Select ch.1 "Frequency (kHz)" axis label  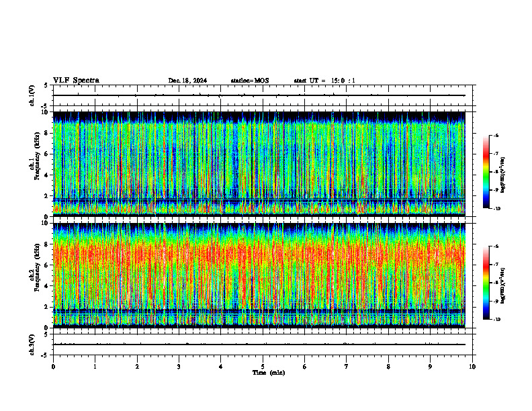pos(37,156)
